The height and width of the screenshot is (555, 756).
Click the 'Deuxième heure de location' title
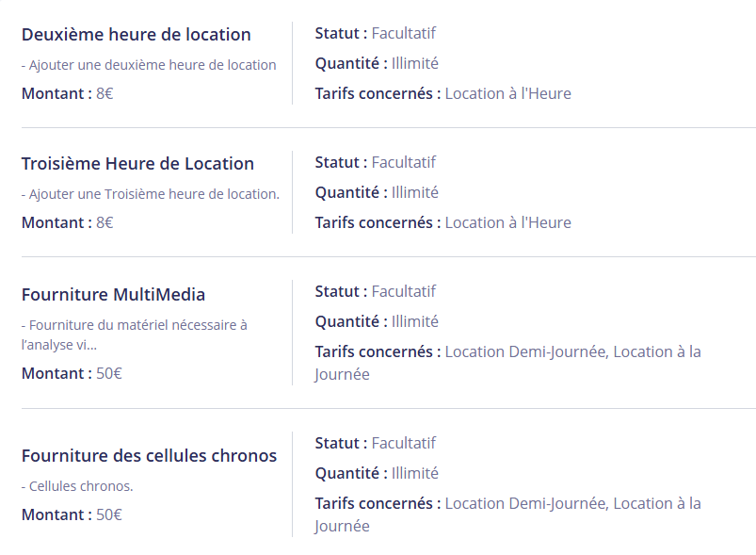(x=136, y=35)
